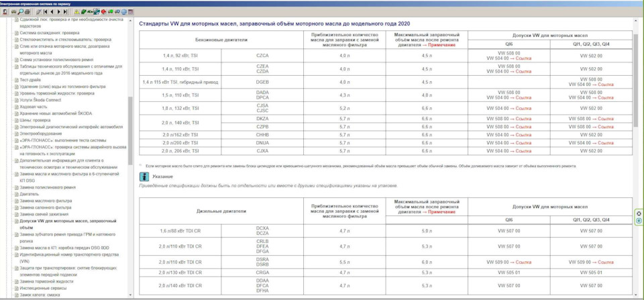Click the user profile icon in the toolbar

pyautogui.click(x=5, y=11)
